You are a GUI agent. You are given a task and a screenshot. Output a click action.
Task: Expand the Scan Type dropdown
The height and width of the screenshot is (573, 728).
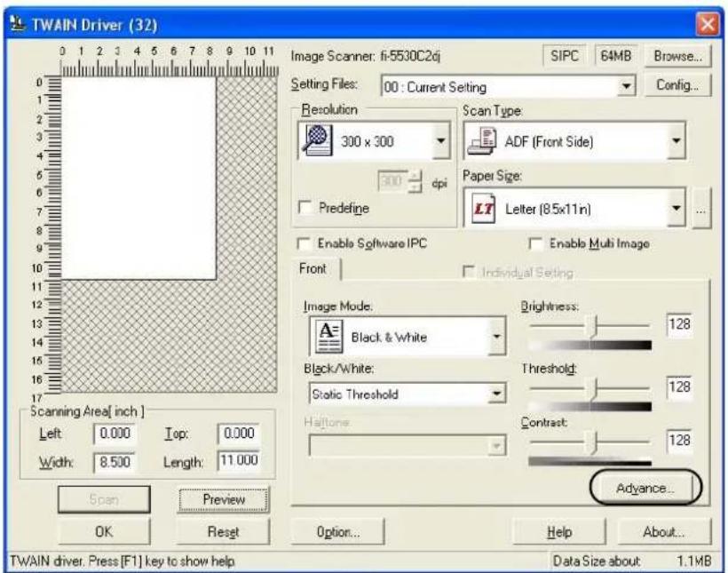677,140
